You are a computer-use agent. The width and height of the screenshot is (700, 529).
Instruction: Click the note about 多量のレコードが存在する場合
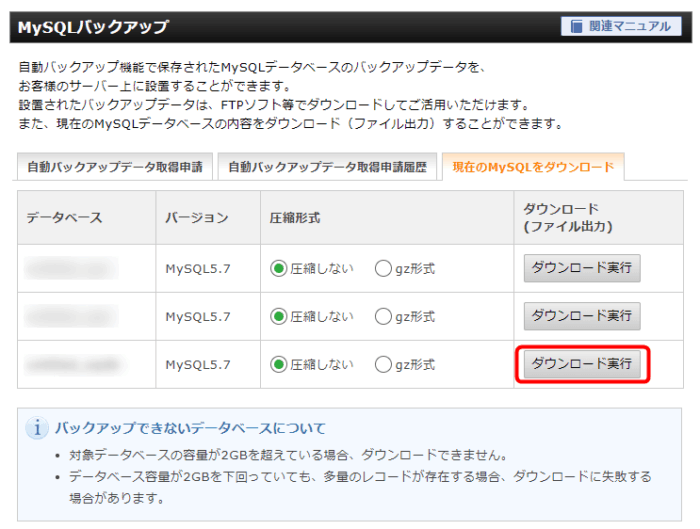click(360, 487)
